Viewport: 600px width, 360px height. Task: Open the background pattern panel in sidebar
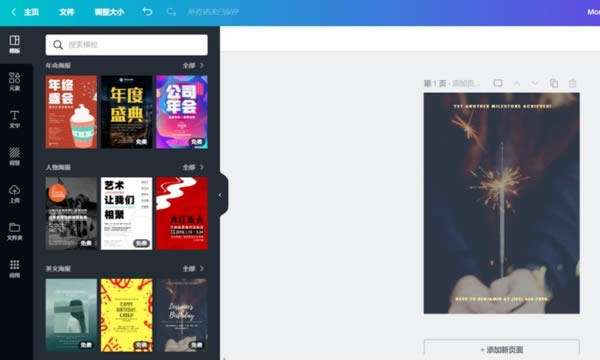tap(15, 156)
